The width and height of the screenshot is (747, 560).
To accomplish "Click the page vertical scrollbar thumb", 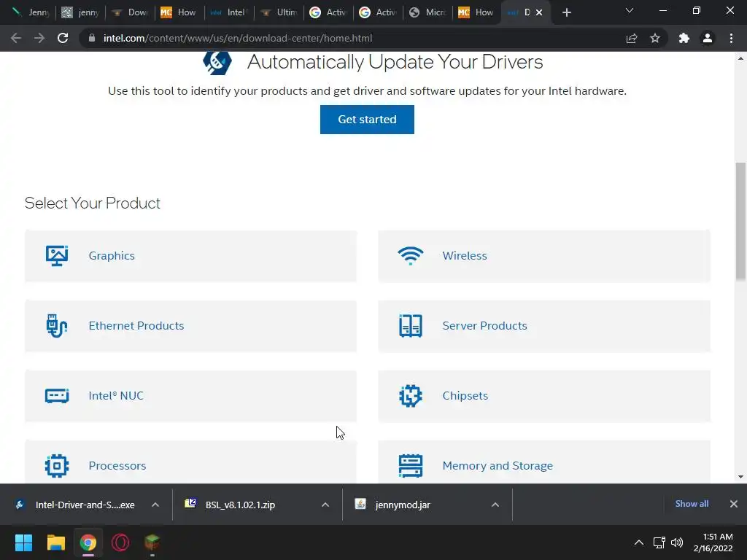I will 740,222.
